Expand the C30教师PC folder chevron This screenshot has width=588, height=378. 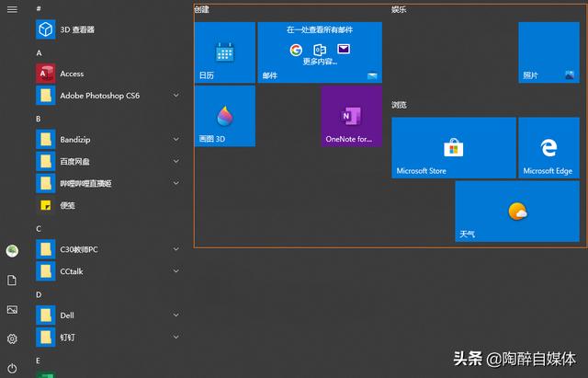[x=175, y=249]
